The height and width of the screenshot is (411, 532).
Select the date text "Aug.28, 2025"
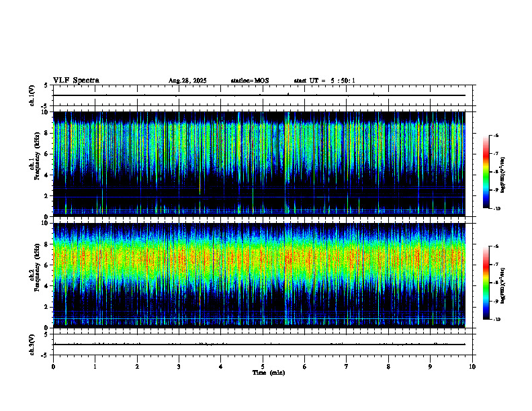tap(187, 81)
